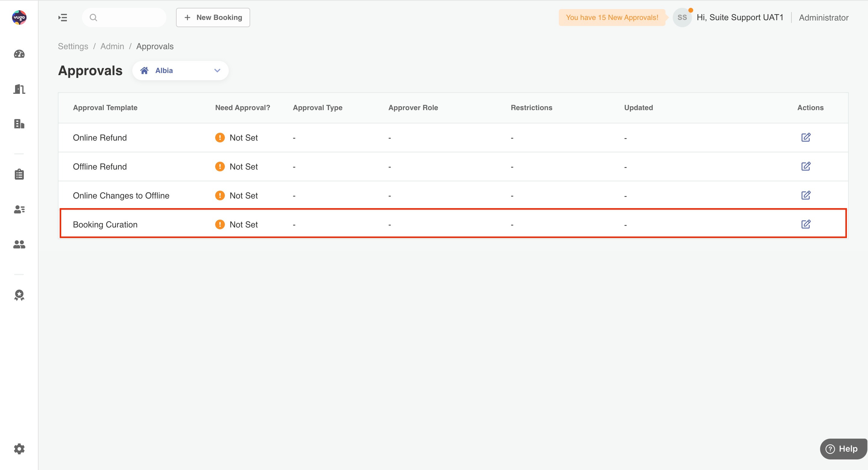Click the Approver Role column header

click(413, 108)
